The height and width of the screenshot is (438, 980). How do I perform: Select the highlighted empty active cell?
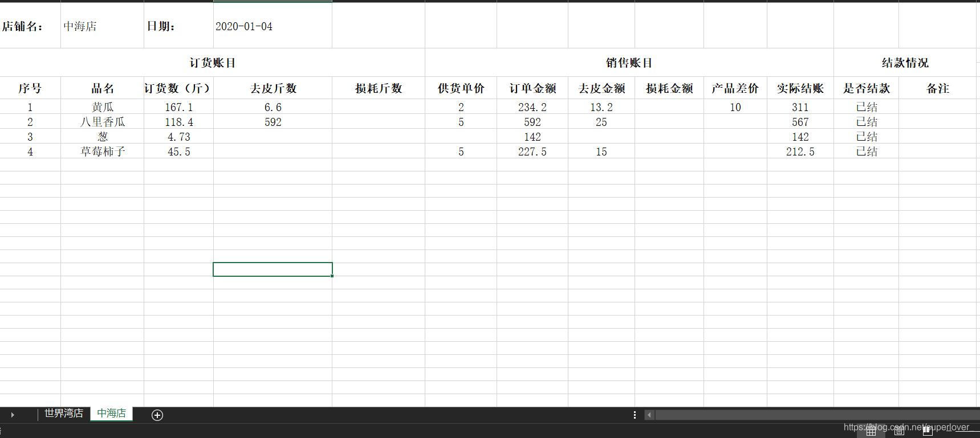click(x=273, y=269)
